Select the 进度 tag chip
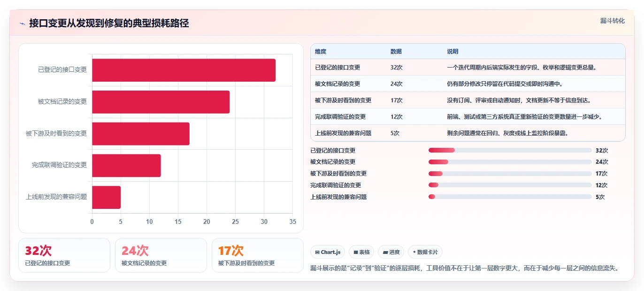This screenshot has width=644, height=291. (x=391, y=252)
